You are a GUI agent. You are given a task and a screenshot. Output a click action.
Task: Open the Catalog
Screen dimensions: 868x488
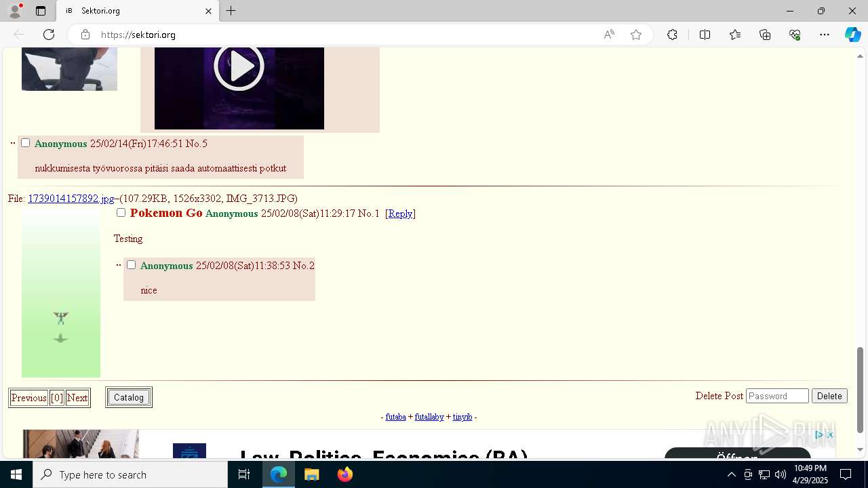[x=129, y=397]
